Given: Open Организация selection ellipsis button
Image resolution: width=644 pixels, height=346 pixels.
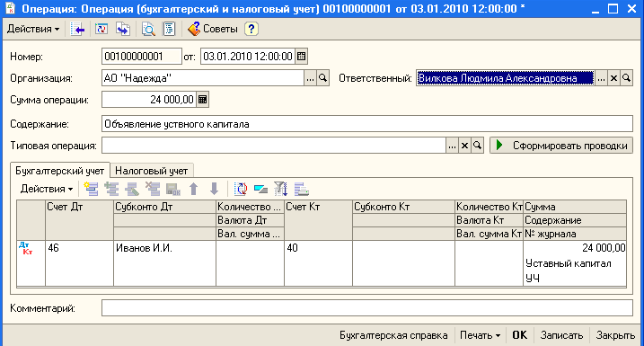Looking at the screenshot, I should pyautogui.click(x=310, y=78).
